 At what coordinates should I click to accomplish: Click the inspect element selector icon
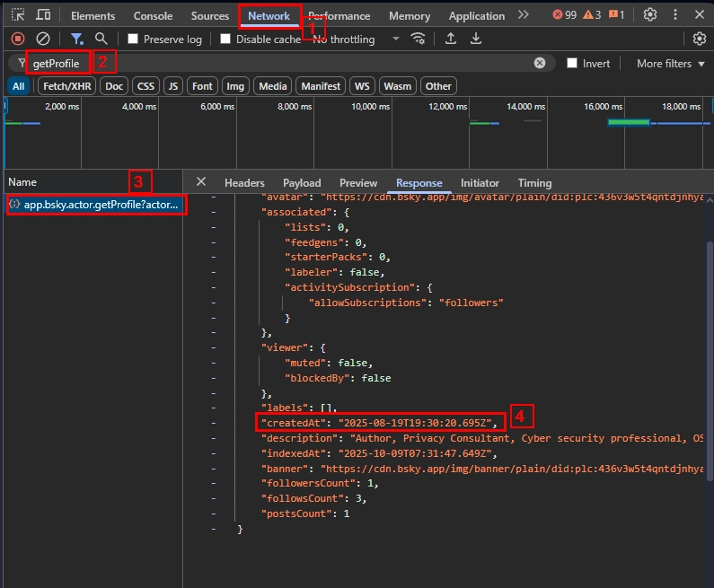click(x=18, y=15)
